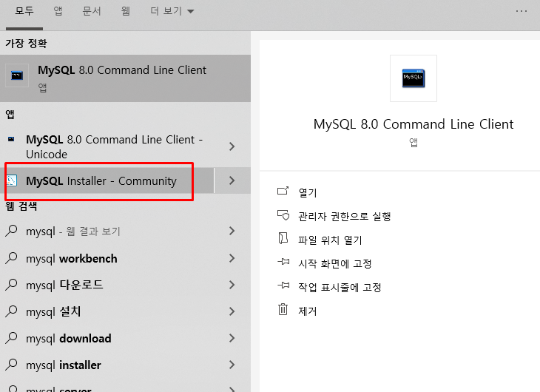Image resolution: width=540 pixels, height=392 pixels.
Task: Click search icon beside mysql installer
Action: [11, 365]
